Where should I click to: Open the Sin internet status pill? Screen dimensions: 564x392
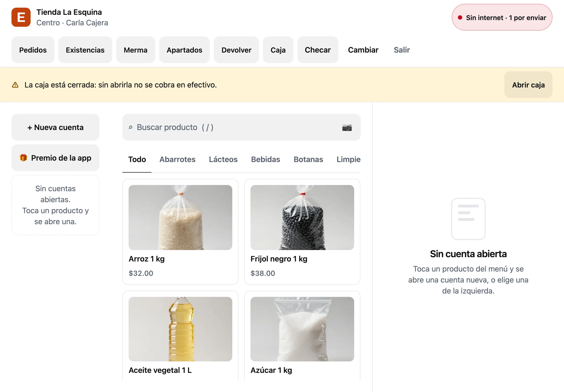pyautogui.click(x=502, y=17)
